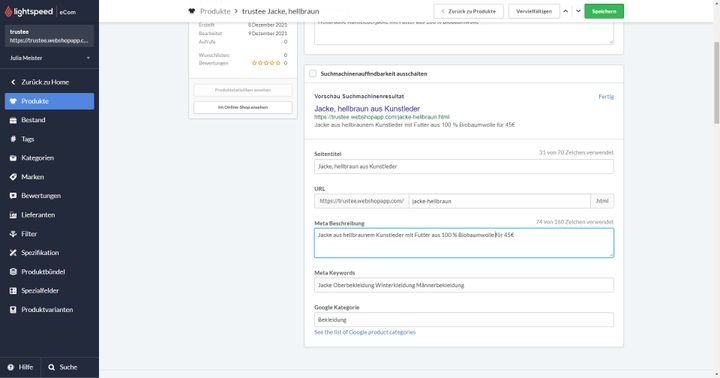This screenshot has width=720, height=378.
Task: Click the Zurück zu Produkte button
Action: [x=468, y=11]
